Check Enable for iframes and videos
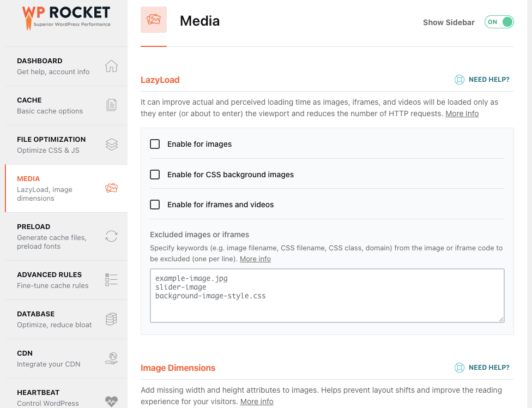The height and width of the screenshot is (408, 532). 155,205
